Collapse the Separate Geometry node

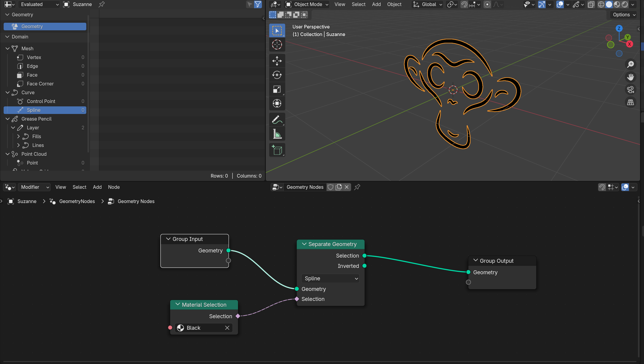point(304,244)
